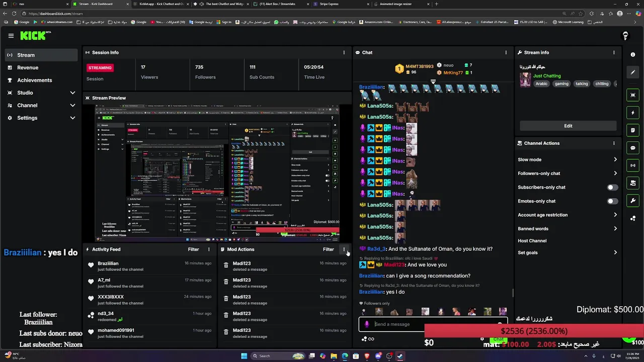The width and height of the screenshot is (644, 362).
Task: Toggle the lightning bolt activity widget icon
Action: coord(633,113)
